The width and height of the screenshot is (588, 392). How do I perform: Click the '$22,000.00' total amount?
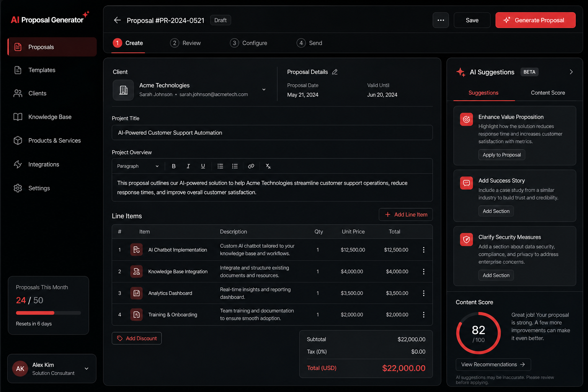[x=403, y=368]
